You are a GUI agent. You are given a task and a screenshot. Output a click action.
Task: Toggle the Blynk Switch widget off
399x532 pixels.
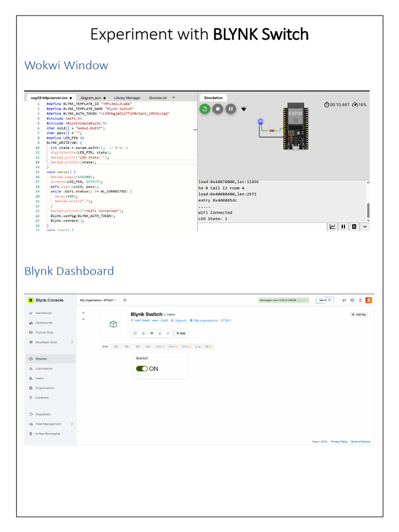[142, 369]
